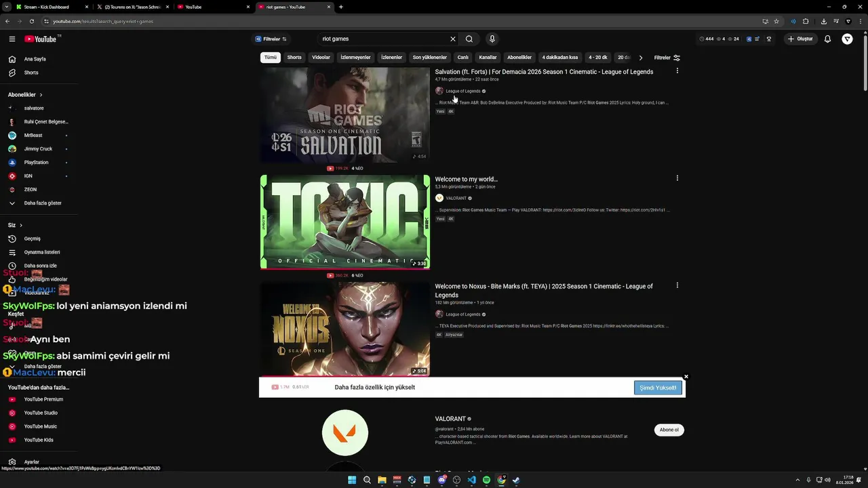Screen dimensions: 868x488
Task: Open the browser downloads icon
Action: (x=823, y=21)
